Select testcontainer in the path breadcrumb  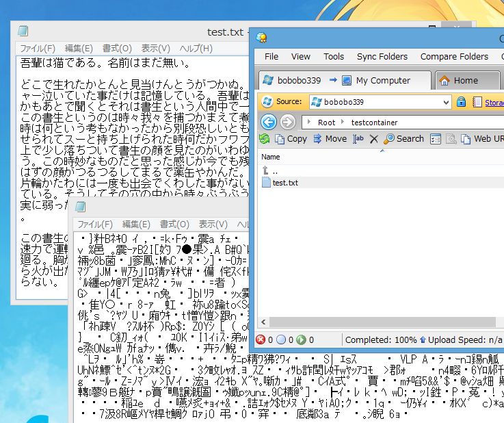click(374, 123)
